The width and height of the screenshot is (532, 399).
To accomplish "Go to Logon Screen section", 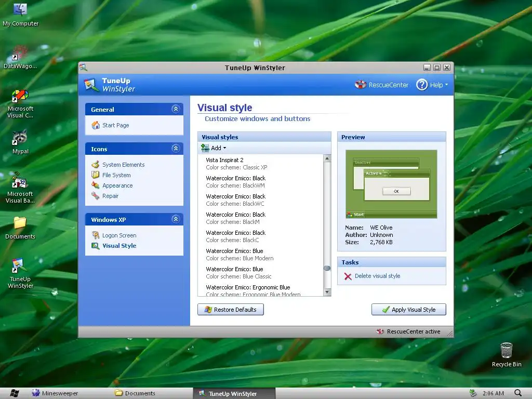I will pos(119,235).
